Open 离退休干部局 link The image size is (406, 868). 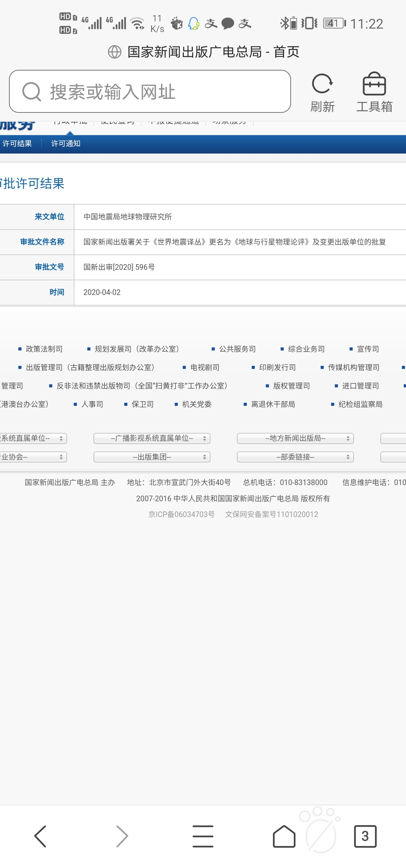[273, 404]
